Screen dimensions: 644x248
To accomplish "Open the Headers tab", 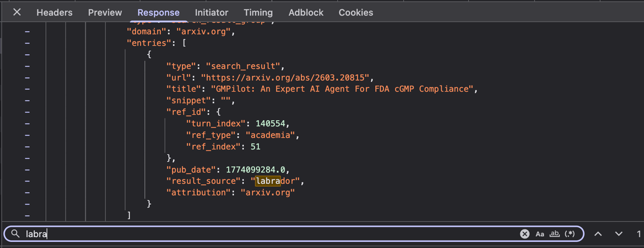I will tap(54, 13).
